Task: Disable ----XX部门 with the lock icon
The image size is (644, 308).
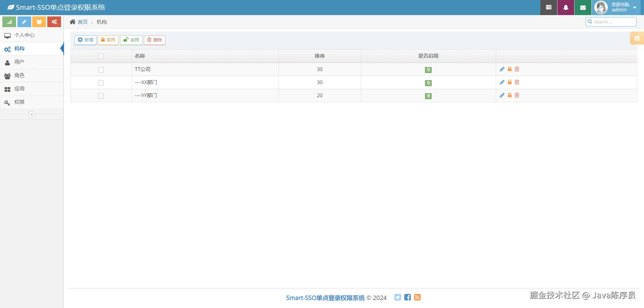Action: (509, 82)
